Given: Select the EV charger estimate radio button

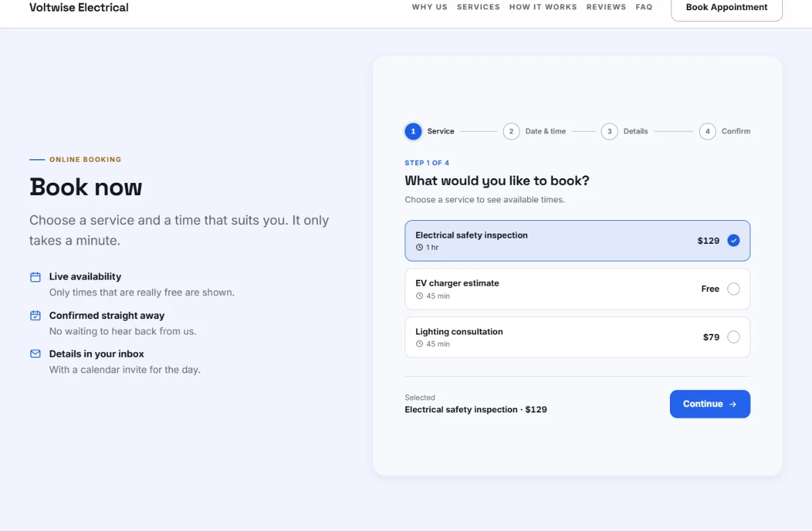Looking at the screenshot, I should [734, 289].
